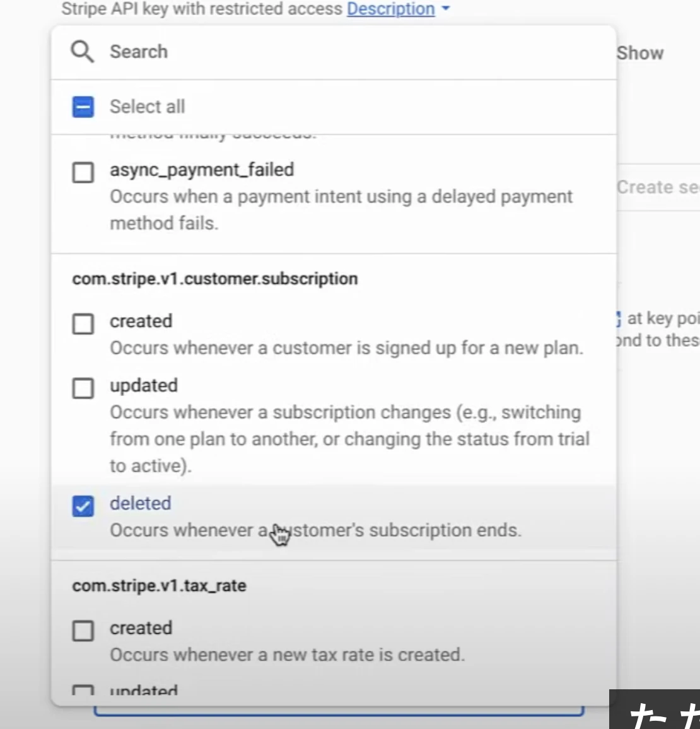Select the async_payment_failed label
Image resolution: width=700 pixels, height=729 pixels.
coord(202,170)
